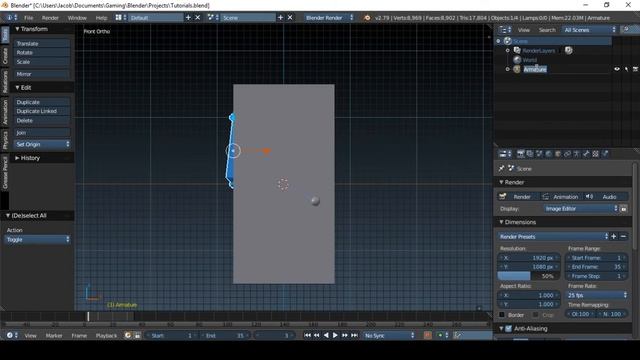Click the play animation forward button
Viewport: 640px width, 360px height.
click(x=335, y=335)
